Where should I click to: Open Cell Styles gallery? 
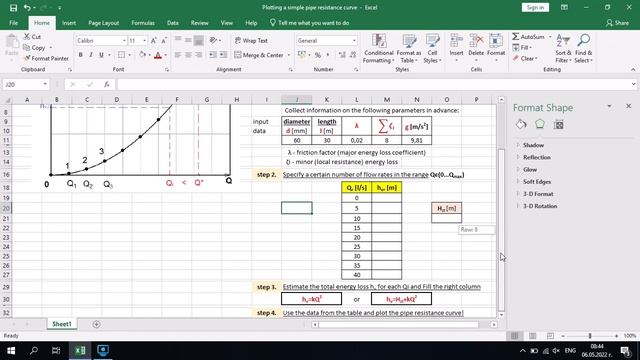[432, 49]
